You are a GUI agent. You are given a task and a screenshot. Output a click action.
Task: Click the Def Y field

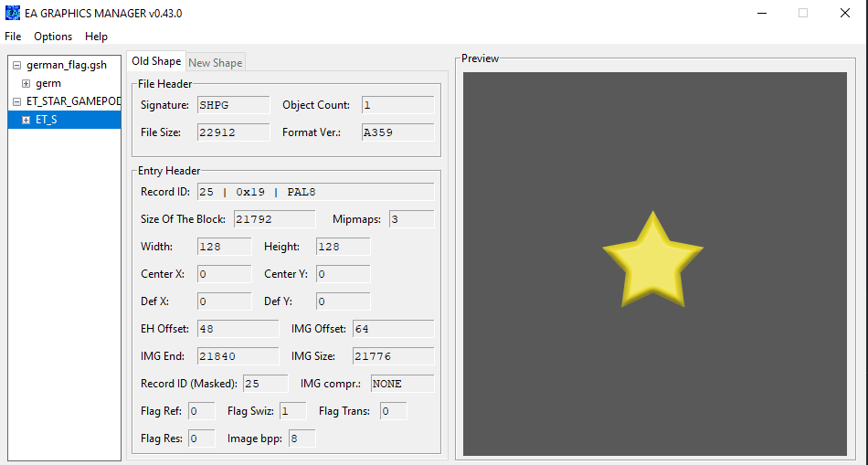344,301
